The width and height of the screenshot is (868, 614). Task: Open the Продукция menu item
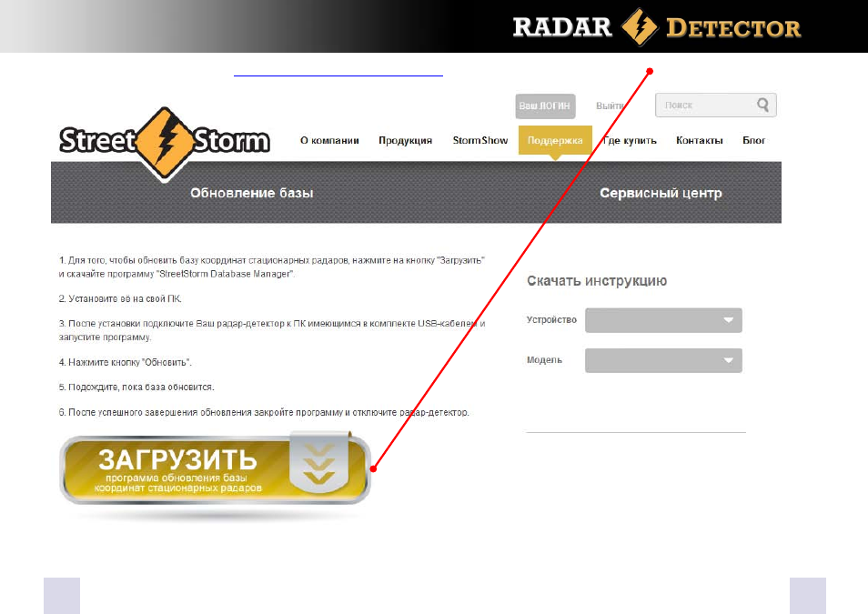point(405,141)
